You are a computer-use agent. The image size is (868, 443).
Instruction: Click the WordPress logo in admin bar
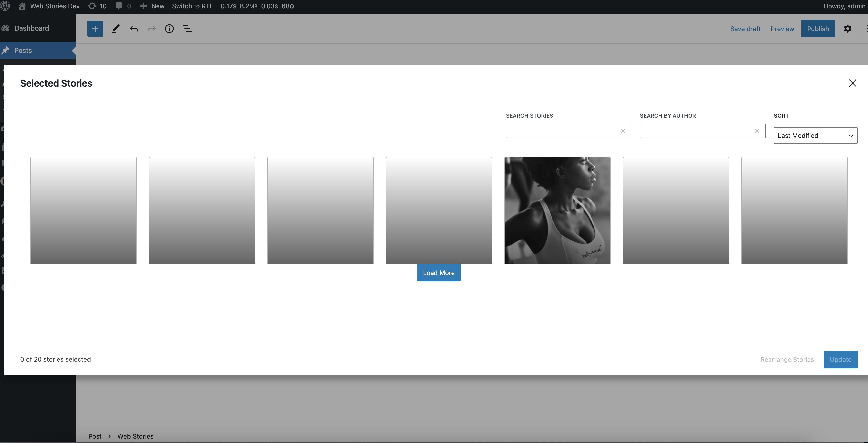coord(5,6)
